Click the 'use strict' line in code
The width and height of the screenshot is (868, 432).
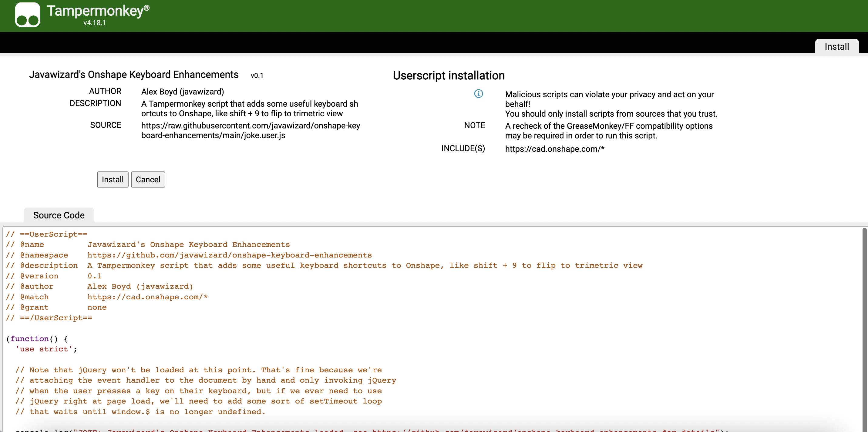(x=46, y=349)
